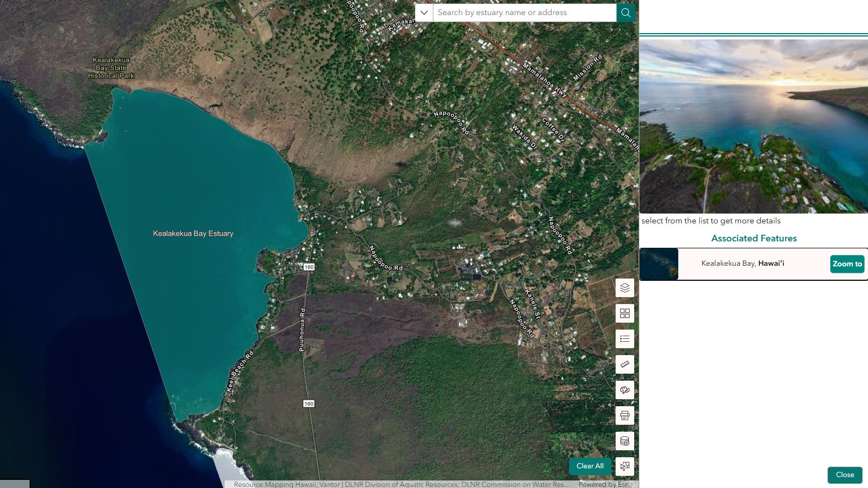Open the palette draw tool
Image resolution: width=868 pixels, height=488 pixels.
(x=624, y=390)
